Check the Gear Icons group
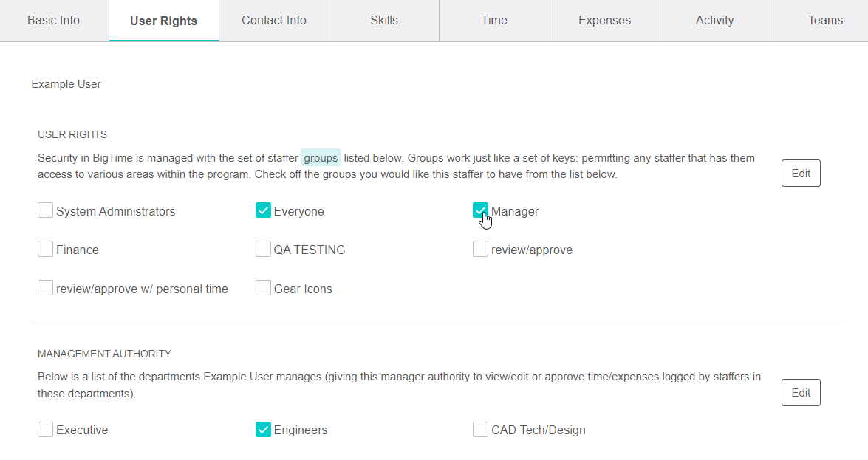The width and height of the screenshot is (868, 460). [263, 289]
